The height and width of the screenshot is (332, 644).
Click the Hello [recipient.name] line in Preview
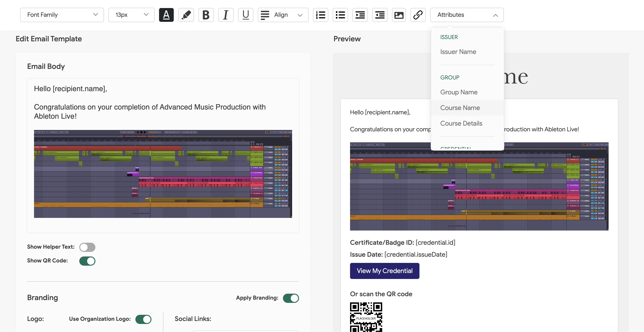(380, 113)
